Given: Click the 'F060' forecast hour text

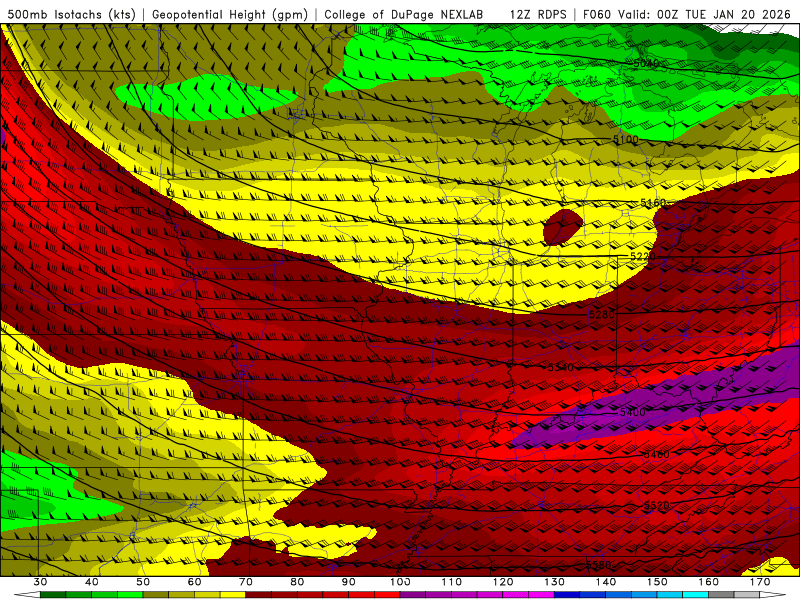Looking at the screenshot, I should pos(596,15).
